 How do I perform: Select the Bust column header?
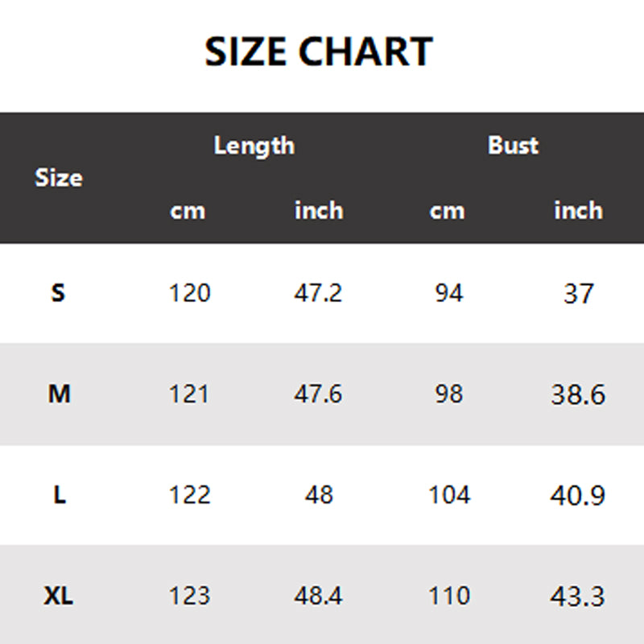point(513,146)
